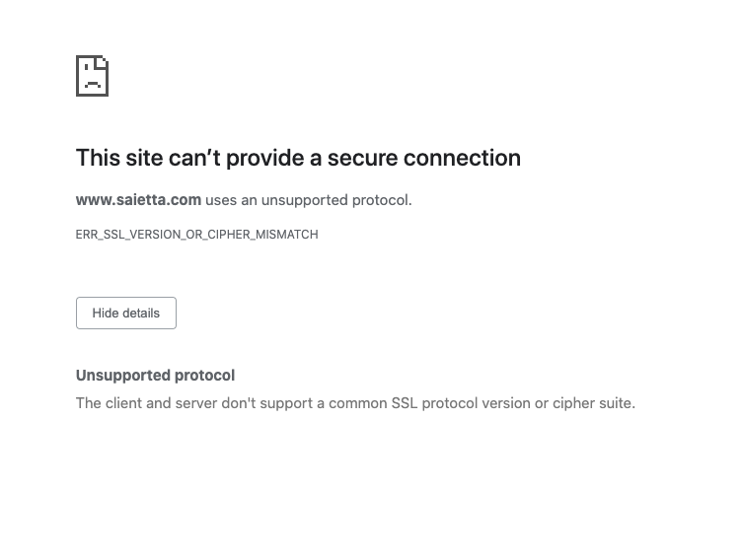This screenshot has width=742, height=560.
Task: Click the client and server explanation sentence
Action: click(355, 403)
